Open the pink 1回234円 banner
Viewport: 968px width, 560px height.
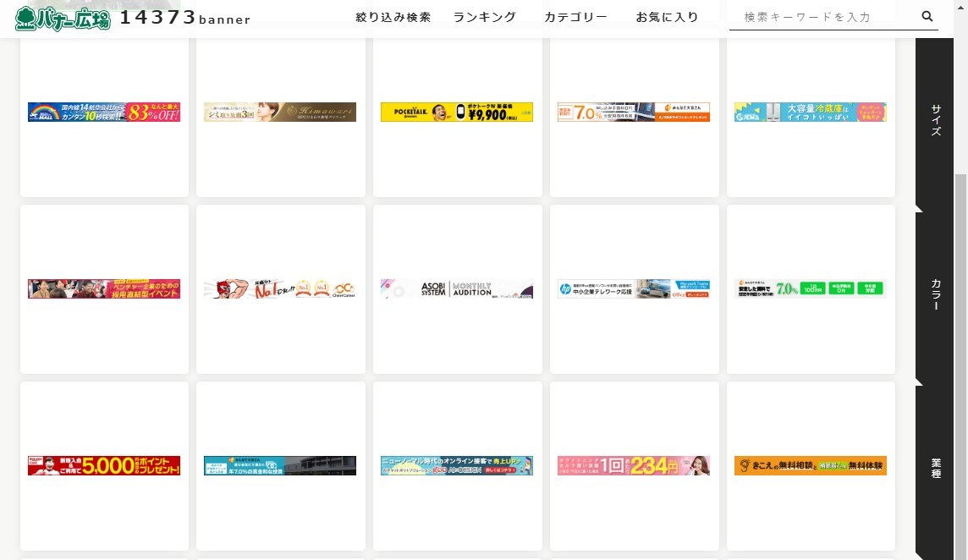pyautogui.click(x=634, y=465)
